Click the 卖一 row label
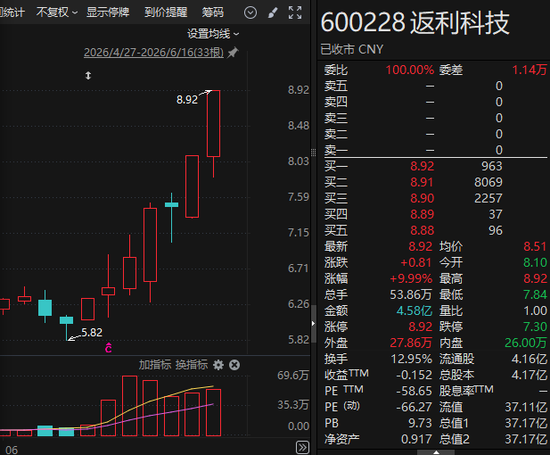 coord(336,150)
